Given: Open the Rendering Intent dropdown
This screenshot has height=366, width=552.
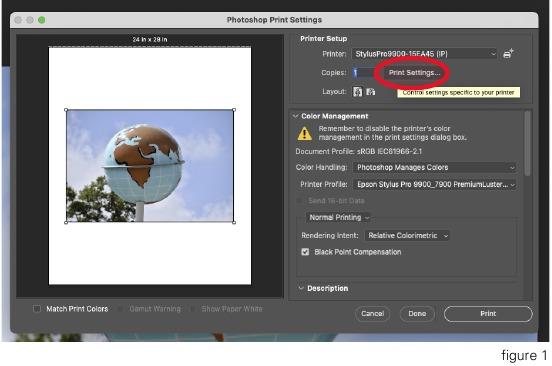Looking at the screenshot, I should [x=407, y=235].
